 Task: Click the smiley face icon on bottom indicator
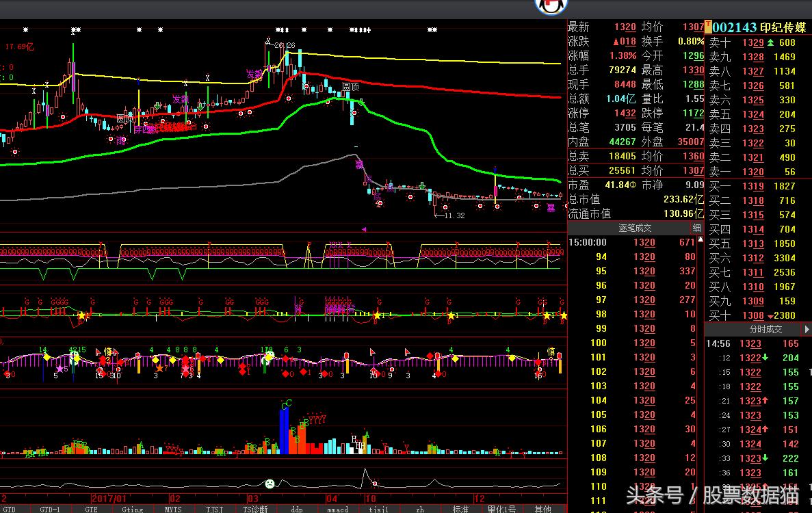pyautogui.click(x=270, y=484)
